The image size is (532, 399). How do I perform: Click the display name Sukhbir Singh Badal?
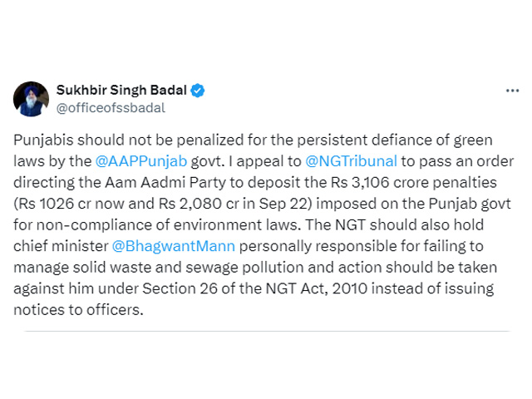[x=121, y=91]
